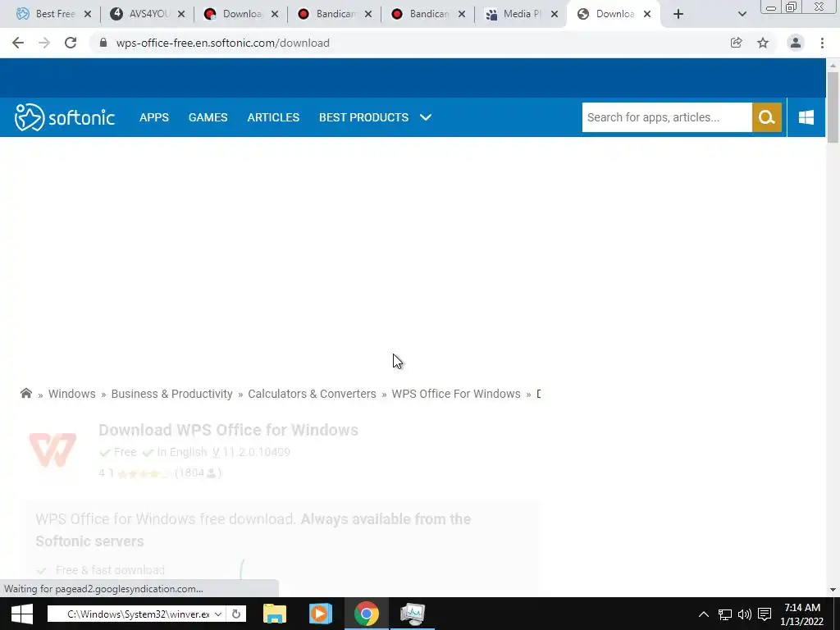The height and width of the screenshot is (630, 840).
Task: Follow the Calculators & Converters breadcrumb link
Action: pos(312,394)
